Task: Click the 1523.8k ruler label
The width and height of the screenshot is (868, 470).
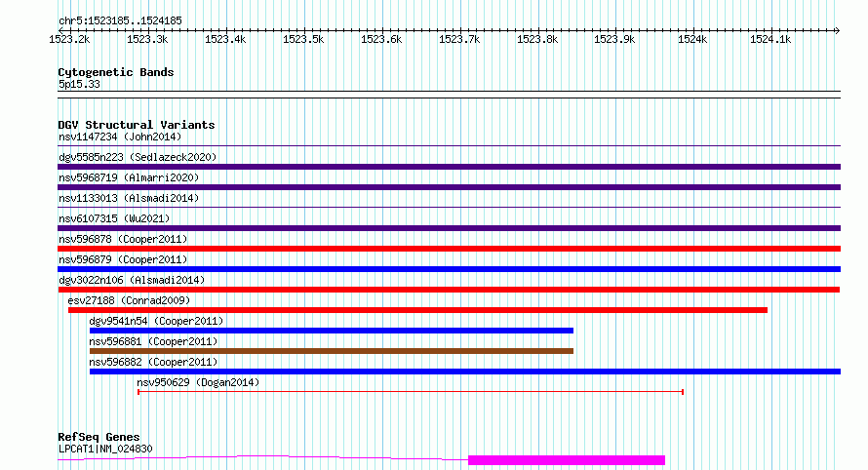Action: [537, 39]
